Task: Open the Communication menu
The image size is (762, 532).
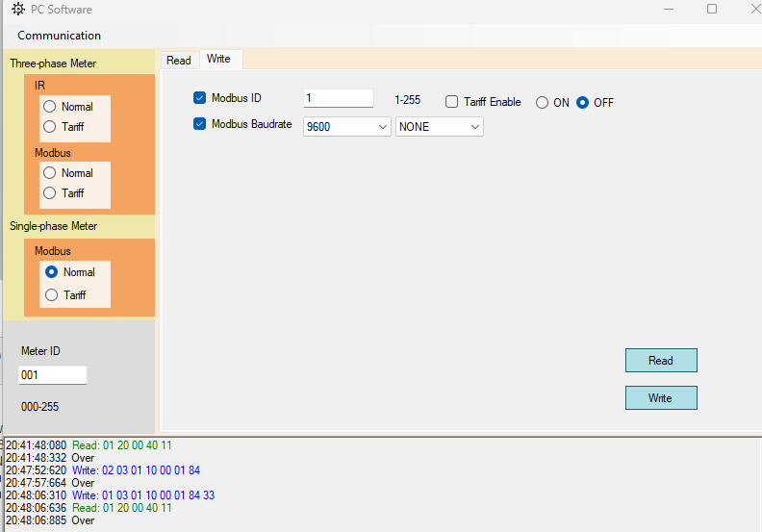Action: point(59,36)
